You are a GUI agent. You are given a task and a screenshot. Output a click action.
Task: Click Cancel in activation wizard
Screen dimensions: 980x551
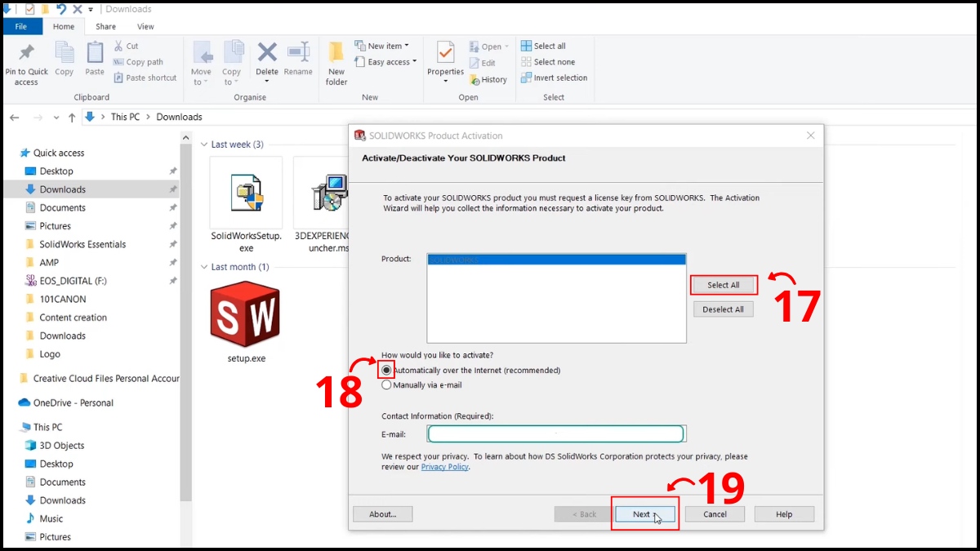click(x=715, y=514)
